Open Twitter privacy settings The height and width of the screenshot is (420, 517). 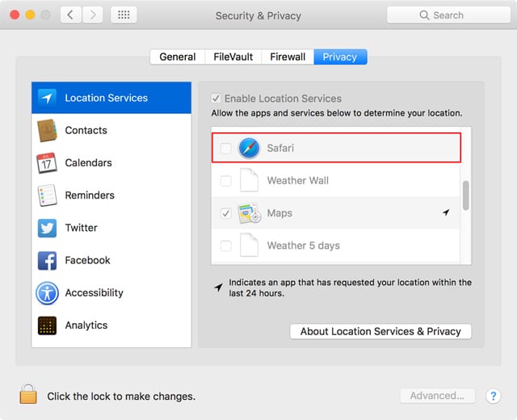(81, 228)
